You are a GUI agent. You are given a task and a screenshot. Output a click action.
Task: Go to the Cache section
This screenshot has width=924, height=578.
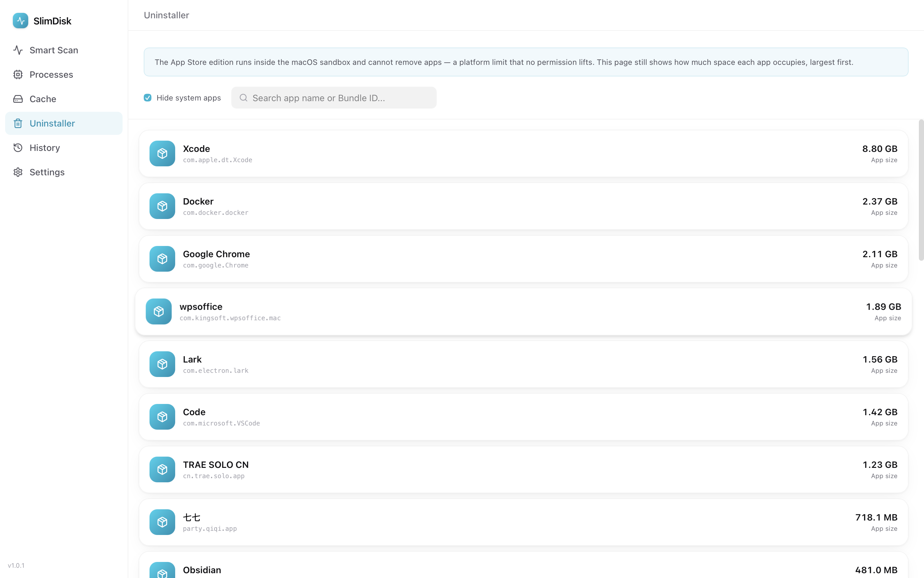[64, 99]
